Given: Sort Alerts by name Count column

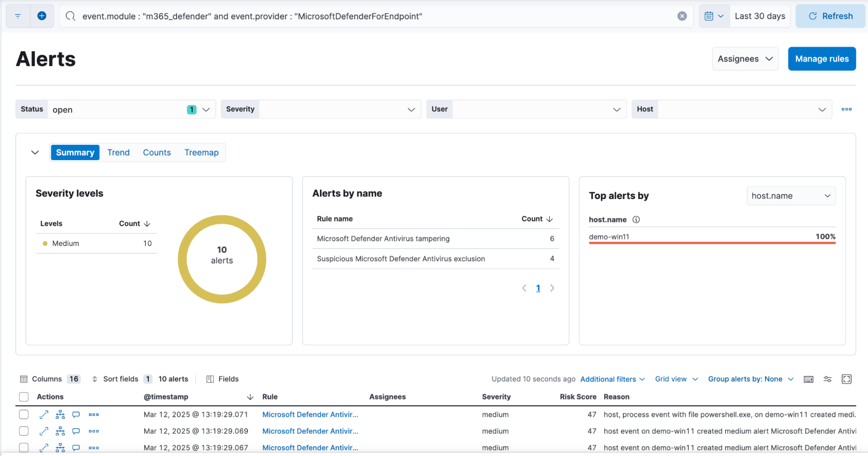Looking at the screenshot, I should coord(537,219).
